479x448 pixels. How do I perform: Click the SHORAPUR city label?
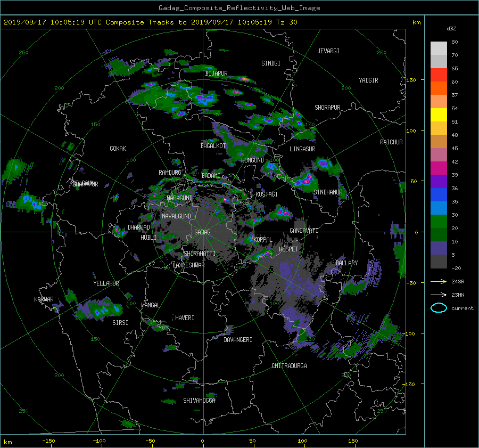[x=327, y=108]
